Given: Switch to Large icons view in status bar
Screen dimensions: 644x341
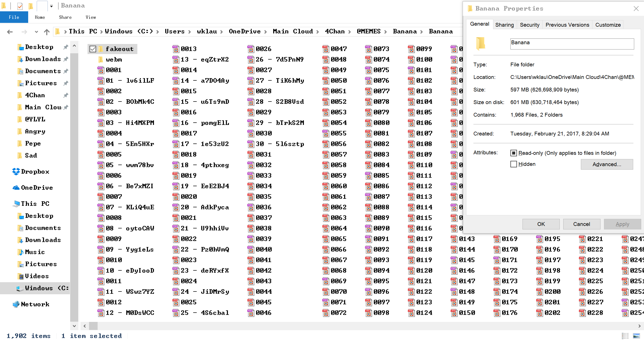Looking at the screenshot, I should coord(636,336).
